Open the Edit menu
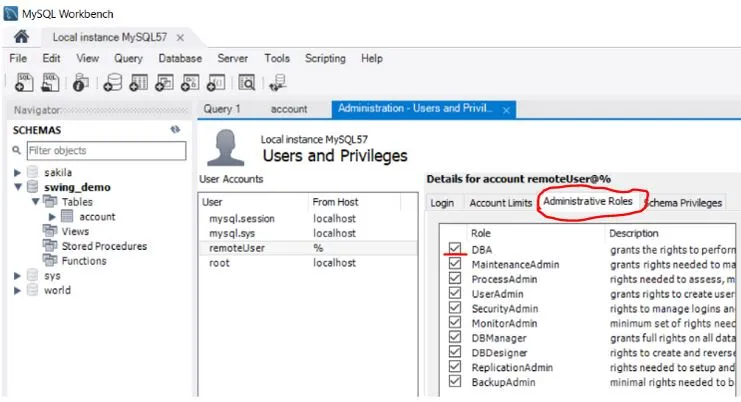This screenshot has width=741, height=402. 51,58
